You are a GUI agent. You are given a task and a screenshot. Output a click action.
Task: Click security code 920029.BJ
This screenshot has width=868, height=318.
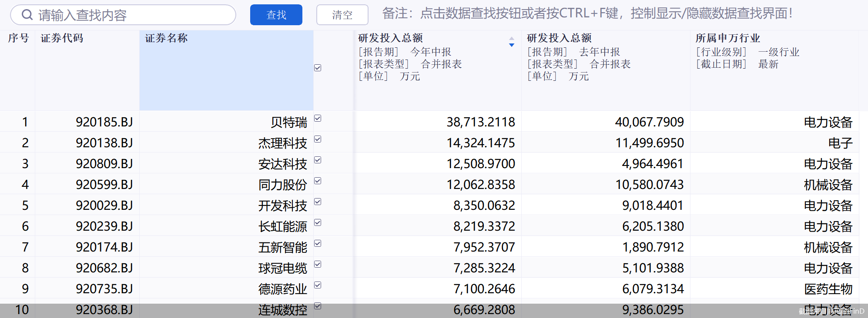click(x=104, y=205)
